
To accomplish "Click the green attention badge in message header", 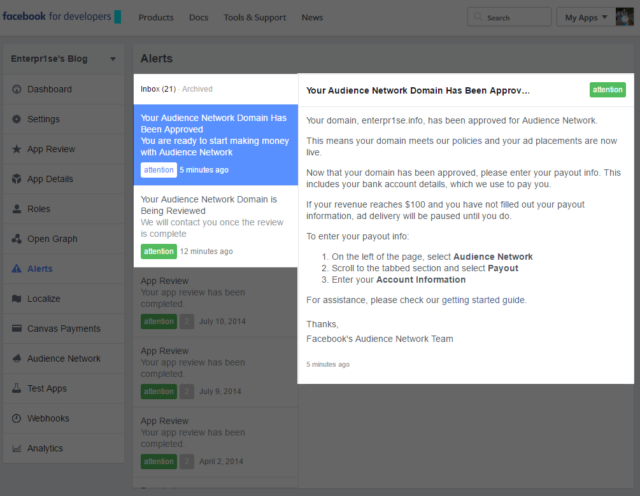I will point(607,90).
